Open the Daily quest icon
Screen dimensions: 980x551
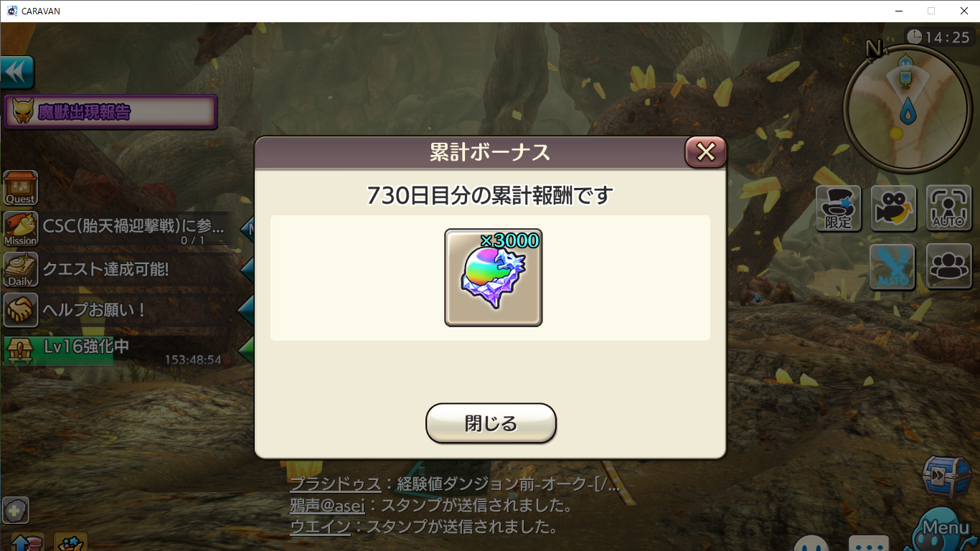[x=21, y=270]
